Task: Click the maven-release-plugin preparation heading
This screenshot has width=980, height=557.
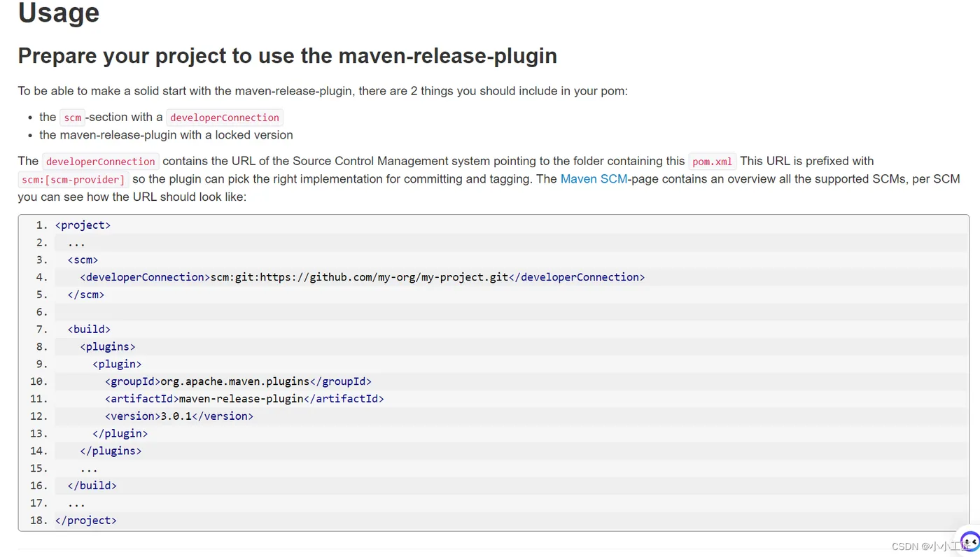Action: 288,56
